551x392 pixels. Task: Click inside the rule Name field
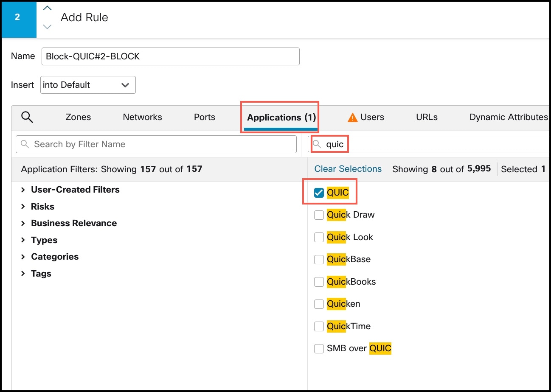pyautogui.click(x=170, y=56)
